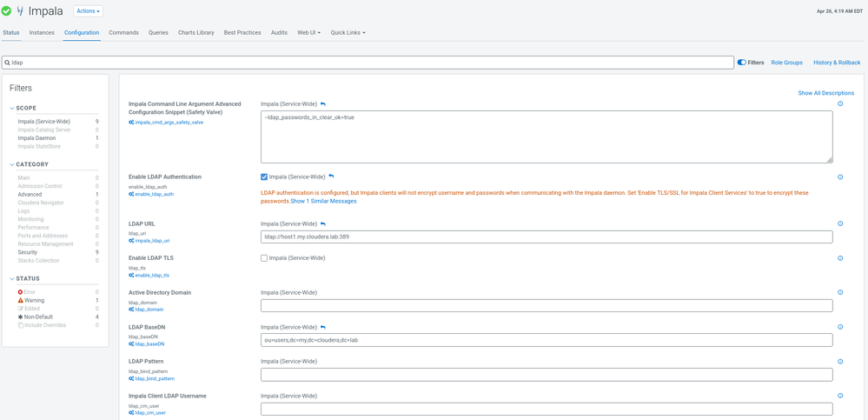Open help info icon for Safety Valve setting

(840, 103)
